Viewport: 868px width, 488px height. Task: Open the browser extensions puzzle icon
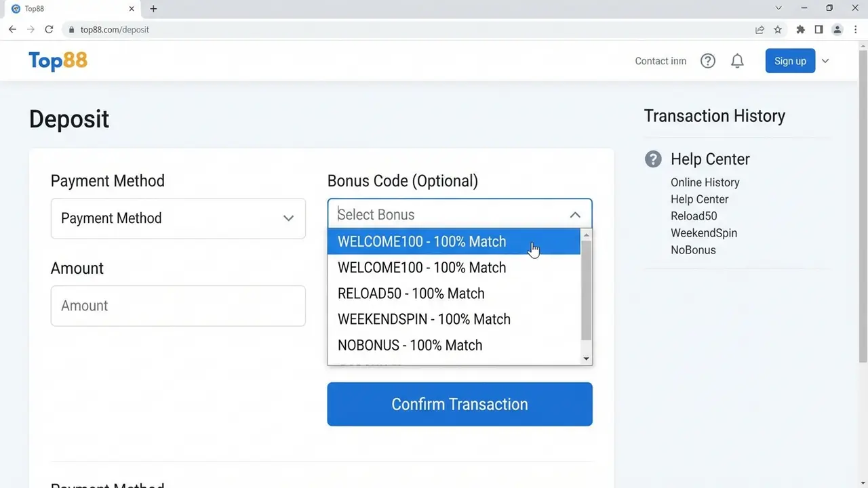[800, 30]
